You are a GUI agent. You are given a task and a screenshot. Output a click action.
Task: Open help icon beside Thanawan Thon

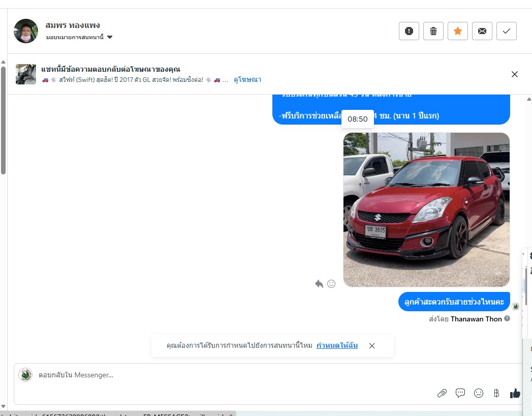coord(507,318)
